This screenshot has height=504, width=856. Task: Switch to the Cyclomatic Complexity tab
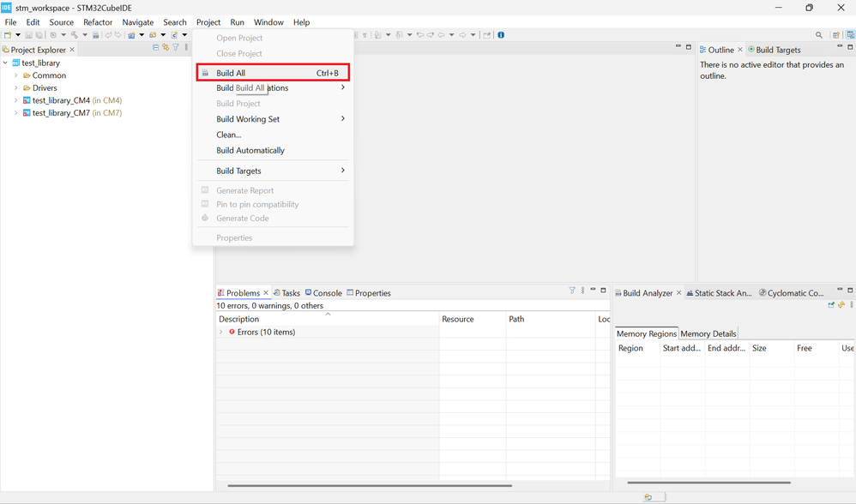[791, 293]
